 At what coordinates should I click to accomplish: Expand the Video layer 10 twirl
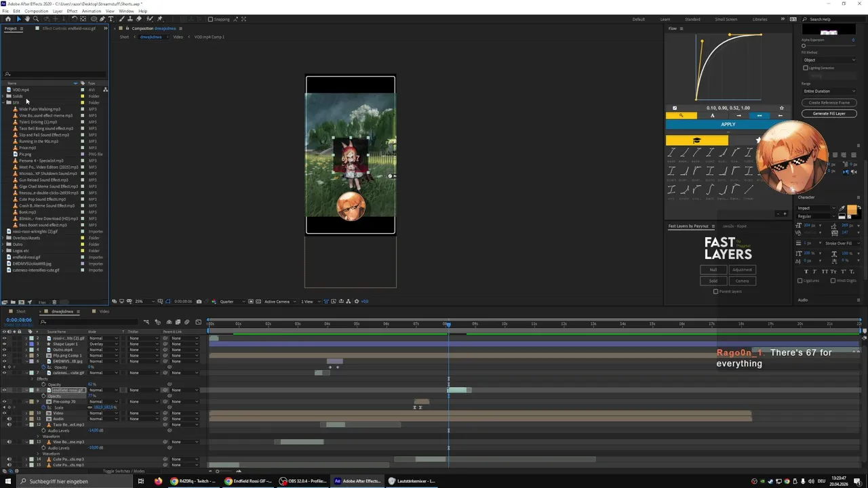tap(26, 413)
